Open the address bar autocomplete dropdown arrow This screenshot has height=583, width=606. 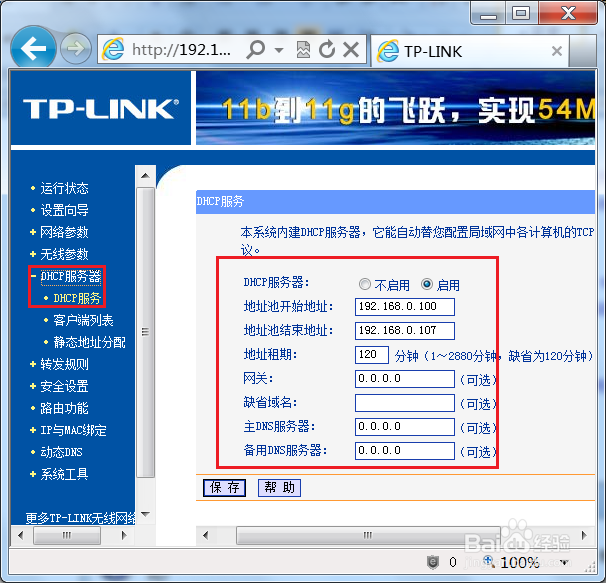click(x=279, y=50)
